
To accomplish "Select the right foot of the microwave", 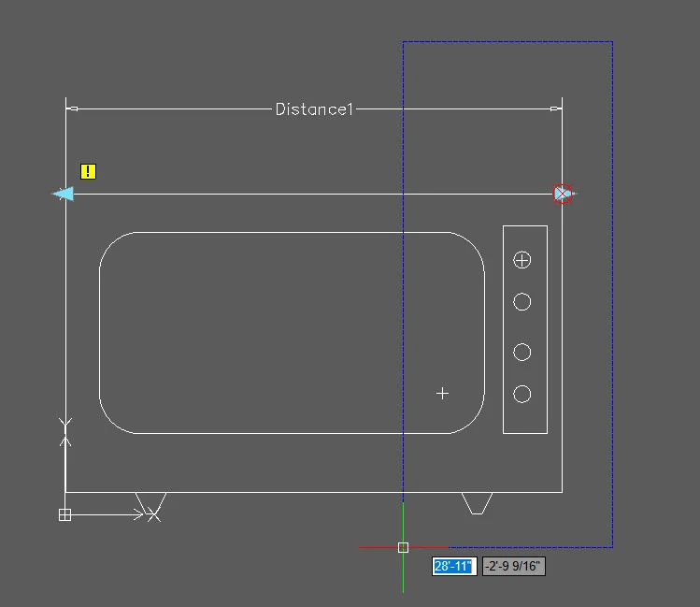I will click(x=477, y=503).
